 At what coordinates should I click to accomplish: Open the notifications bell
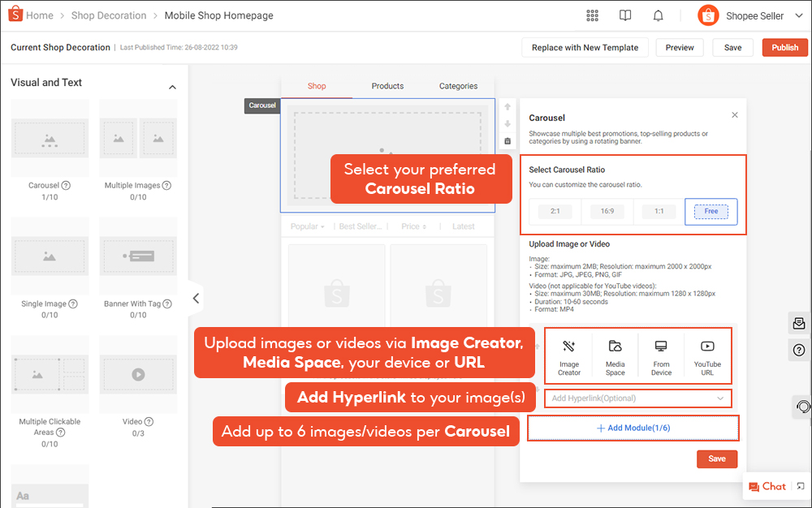click(x=658, y=15)
